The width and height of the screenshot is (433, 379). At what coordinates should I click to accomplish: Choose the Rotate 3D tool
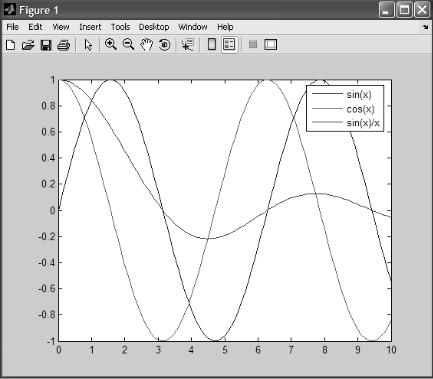pos(164,45)
